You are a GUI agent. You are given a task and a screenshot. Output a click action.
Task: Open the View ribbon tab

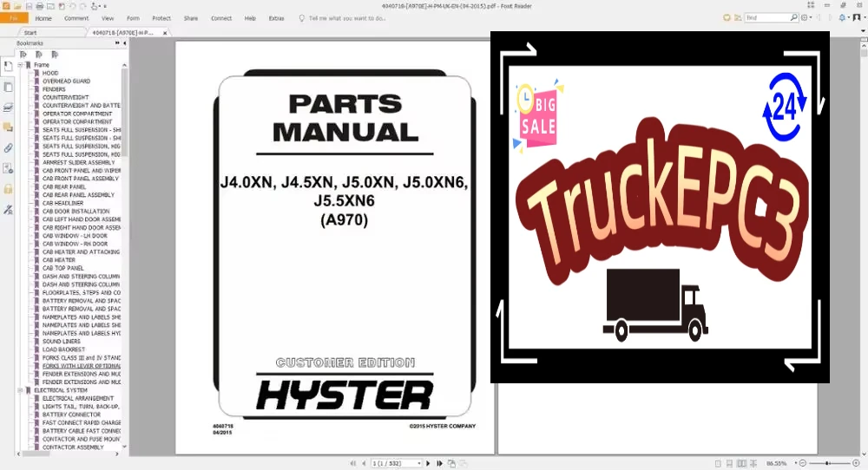108,18
